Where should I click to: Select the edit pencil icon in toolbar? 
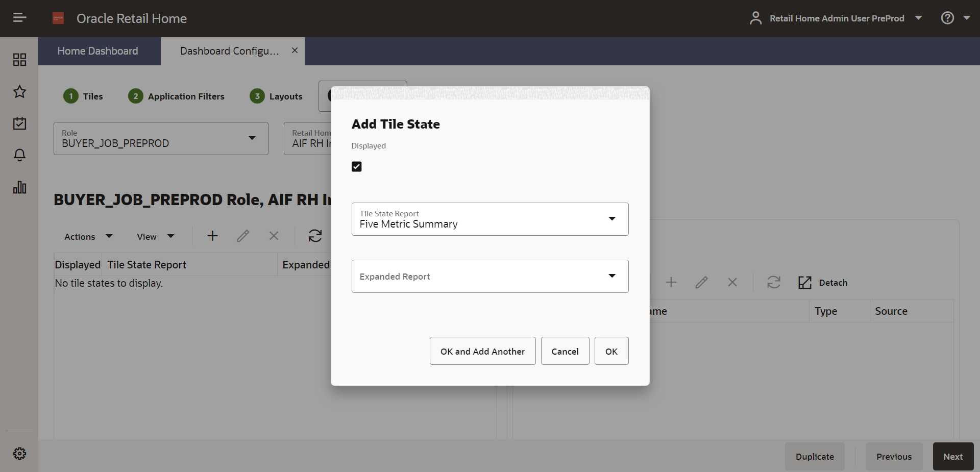(x=243, y=236)
